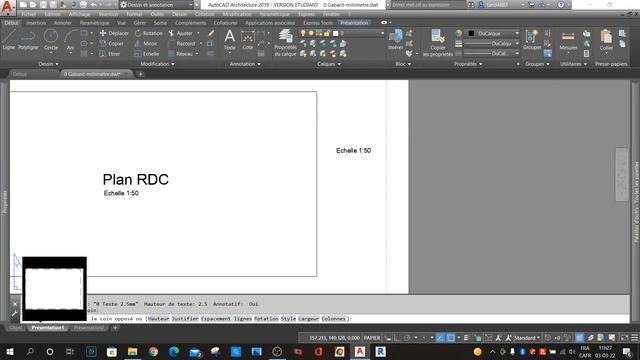Open the Insertion ribbon tab

point(36,23)
